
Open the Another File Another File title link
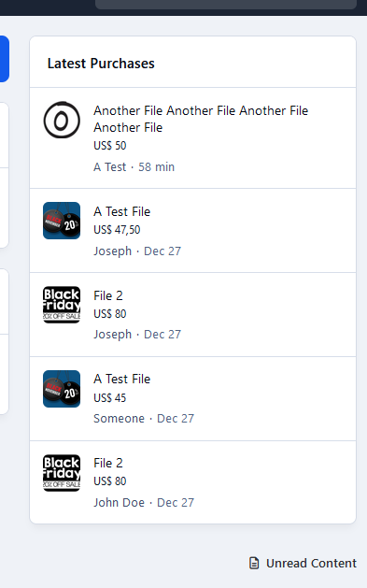click(x=201, y=119)
